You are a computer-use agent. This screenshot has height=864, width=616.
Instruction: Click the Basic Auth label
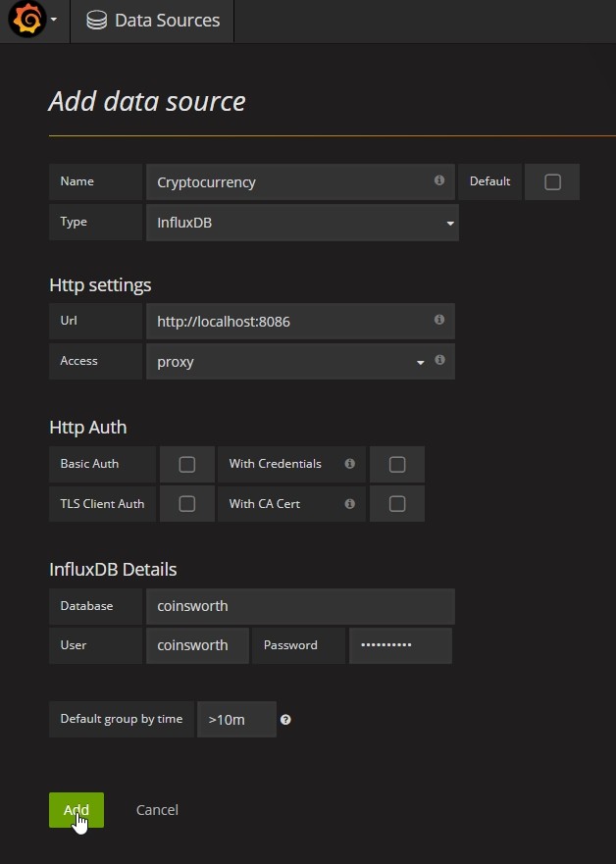[x=89, y=464]
